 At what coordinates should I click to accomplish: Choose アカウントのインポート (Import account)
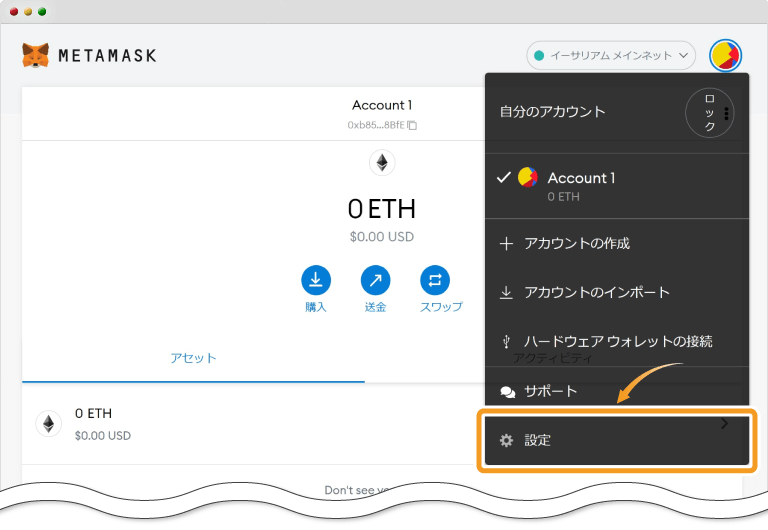coord(617,292)
